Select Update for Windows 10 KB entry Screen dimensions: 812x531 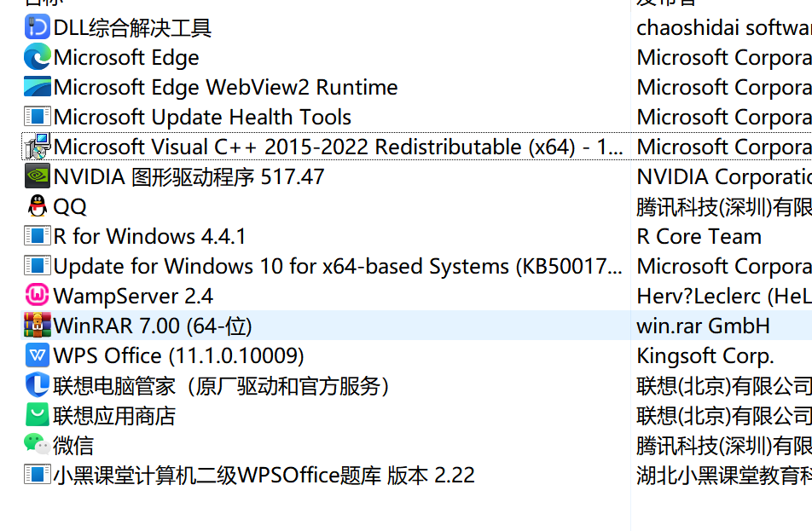337,267
